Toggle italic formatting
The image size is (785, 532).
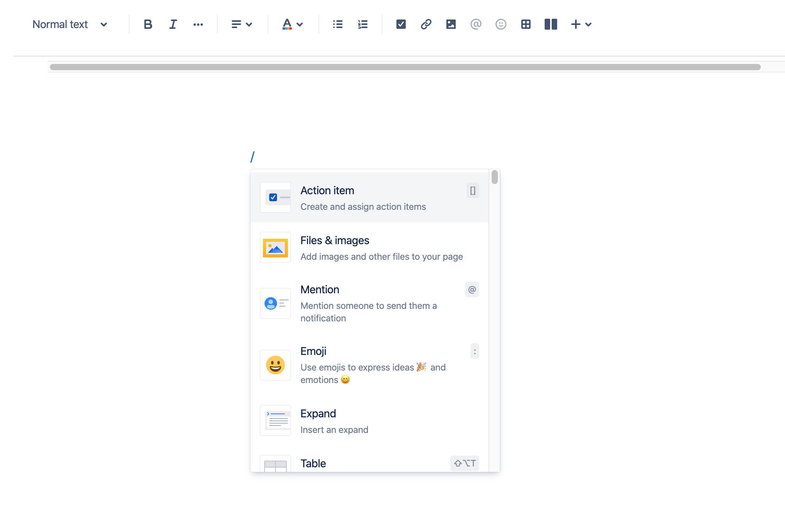173,24
